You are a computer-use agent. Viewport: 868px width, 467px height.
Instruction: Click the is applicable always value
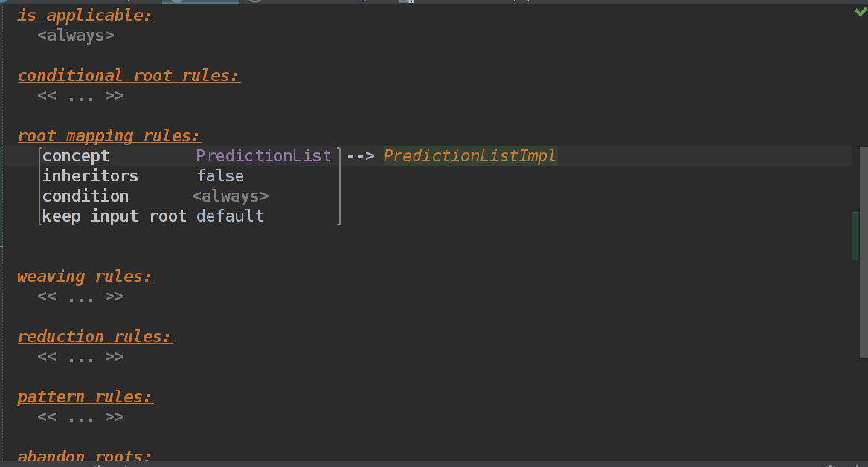pos(76,36)
